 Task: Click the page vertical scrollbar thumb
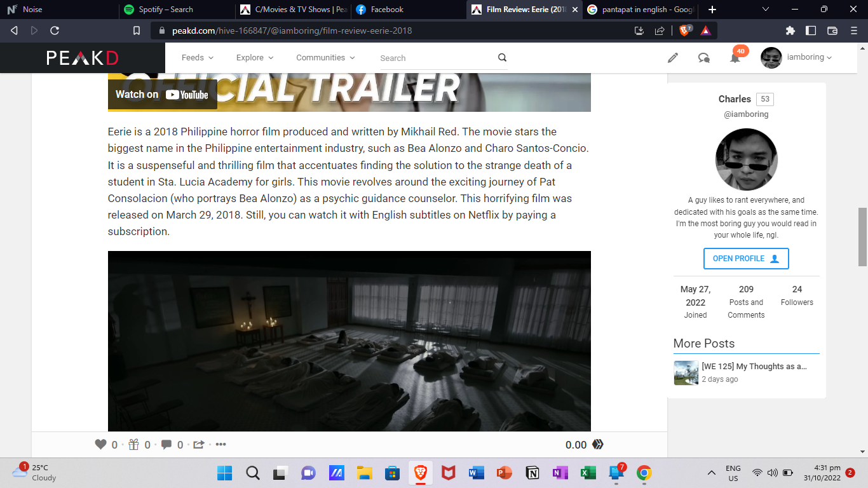(862, 237)
